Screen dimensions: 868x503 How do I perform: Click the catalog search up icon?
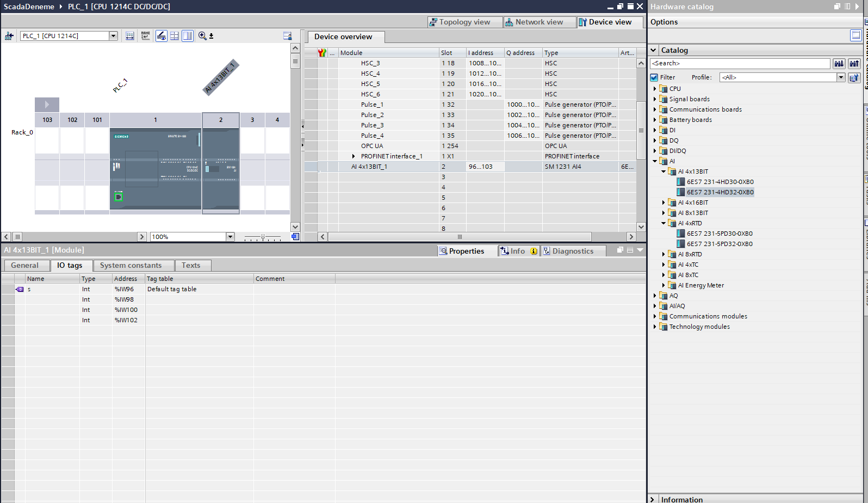pos(854,64)
